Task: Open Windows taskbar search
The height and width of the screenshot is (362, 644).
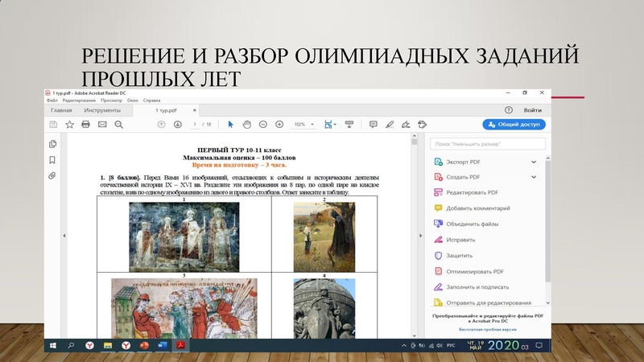Action: [71, 346]
